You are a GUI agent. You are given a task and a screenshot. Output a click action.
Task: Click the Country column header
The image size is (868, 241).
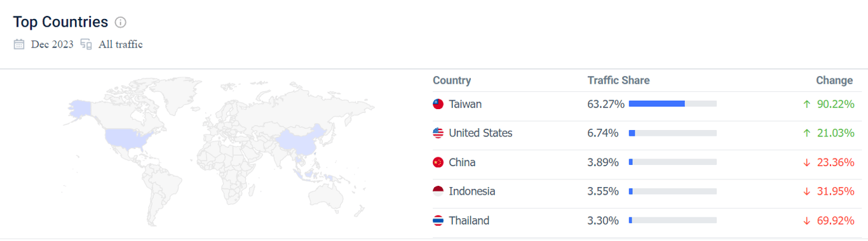(x=452, y=81)
